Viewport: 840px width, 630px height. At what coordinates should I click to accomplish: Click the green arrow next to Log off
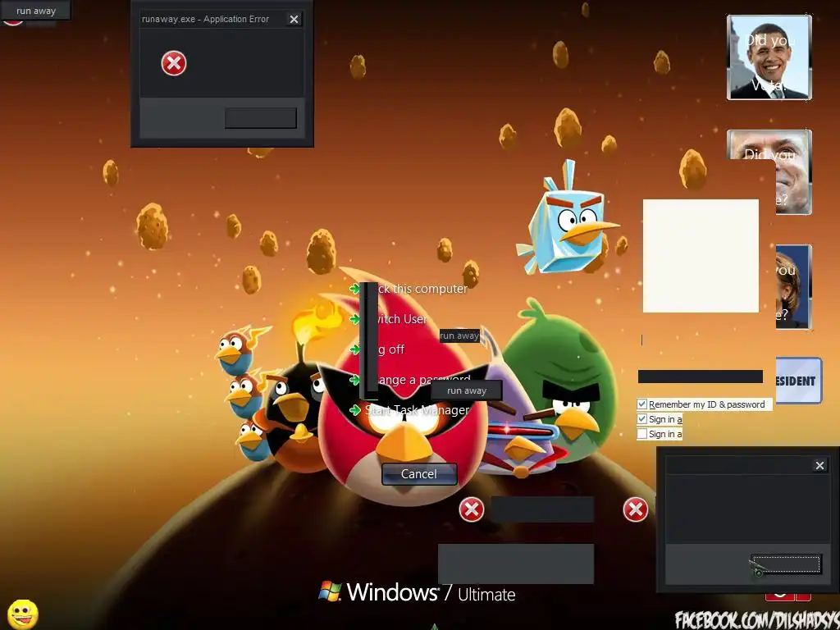pyautogui.click(x=354, y=349)
